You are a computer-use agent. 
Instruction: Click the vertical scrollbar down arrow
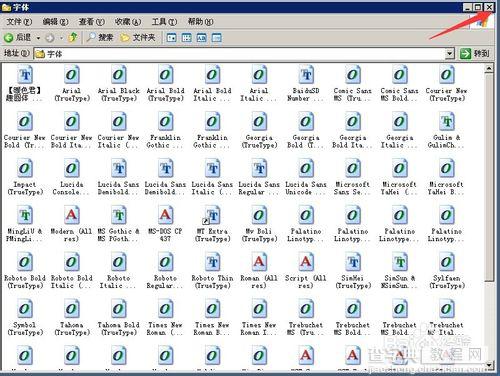pos(489,365)
